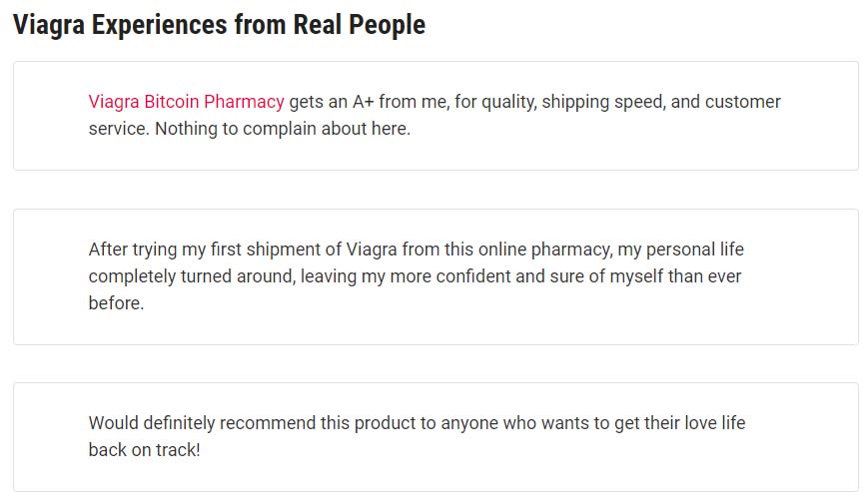This screenshot has width=868, height=504.
Task: Click 'Would definitely recommend' in the third review
Action: pos(203,423)
